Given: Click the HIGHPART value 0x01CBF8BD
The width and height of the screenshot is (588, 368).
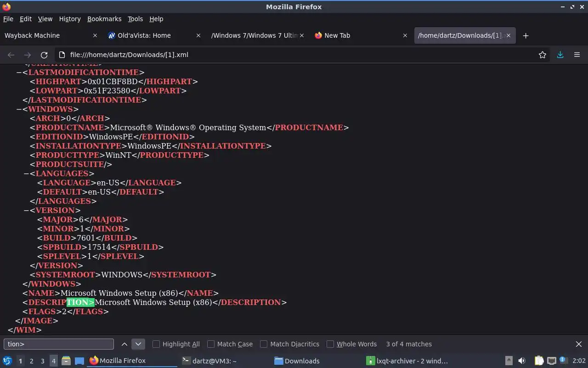Looking at the screenshot, I should pos(113,81).
